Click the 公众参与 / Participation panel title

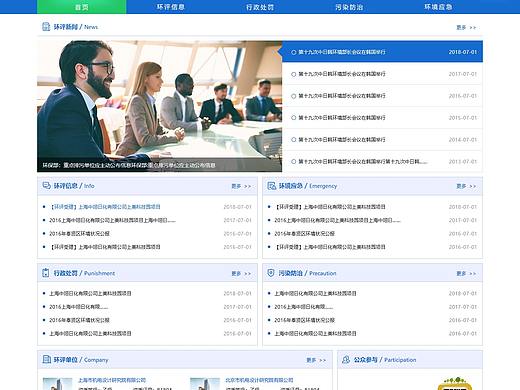(385, 360)
